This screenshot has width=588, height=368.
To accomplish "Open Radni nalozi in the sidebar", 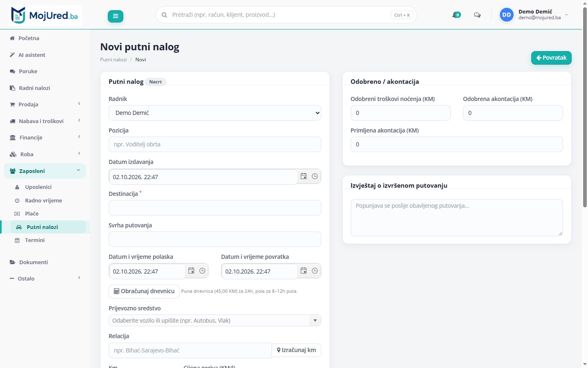I will (45, 88).
